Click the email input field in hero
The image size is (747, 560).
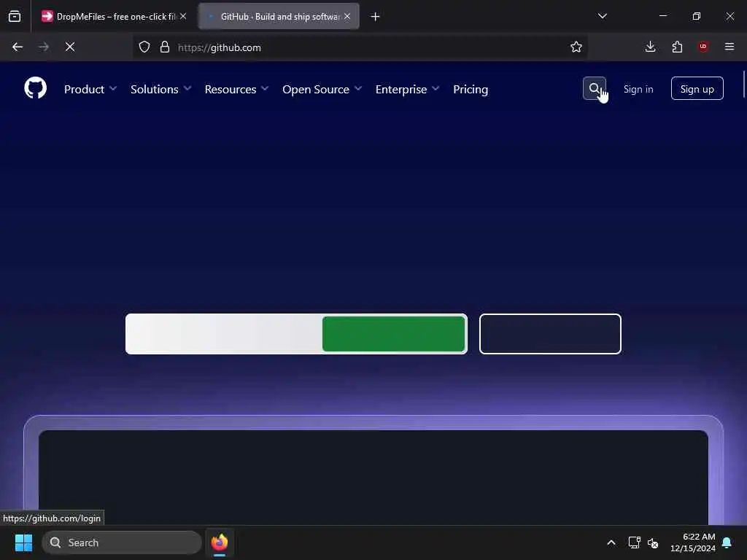[225, 334]
